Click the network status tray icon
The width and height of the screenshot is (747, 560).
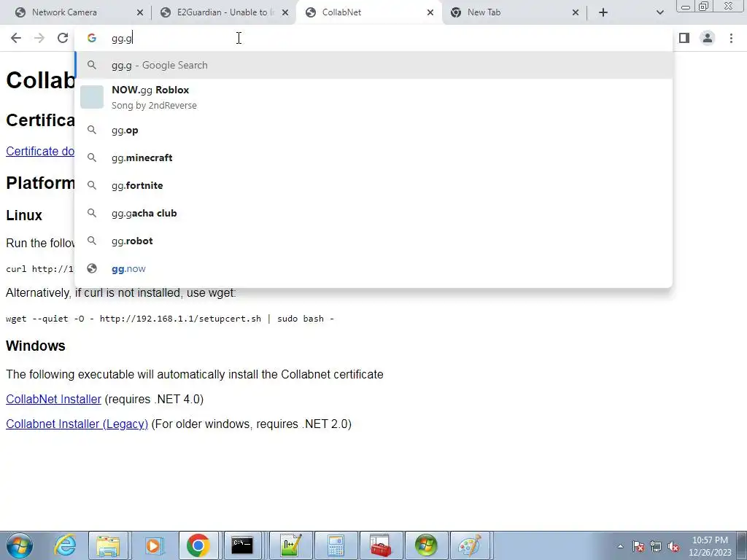click(656, 547)
